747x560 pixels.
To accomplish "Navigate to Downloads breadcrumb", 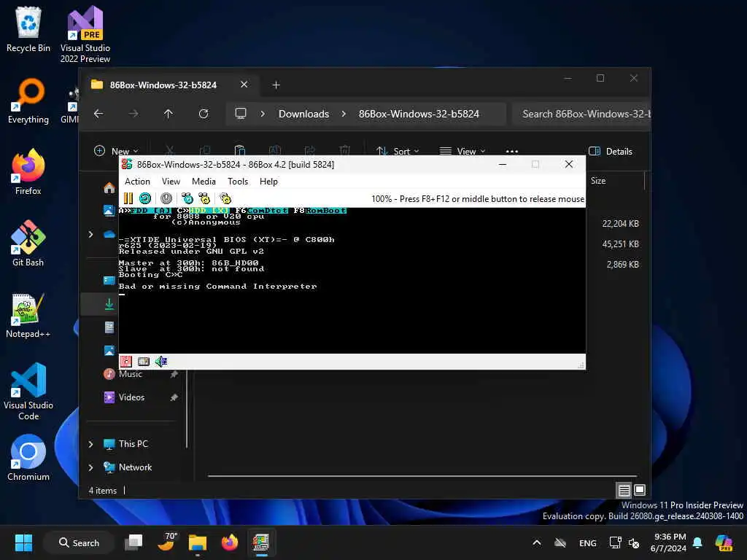I will pos(303,114).
